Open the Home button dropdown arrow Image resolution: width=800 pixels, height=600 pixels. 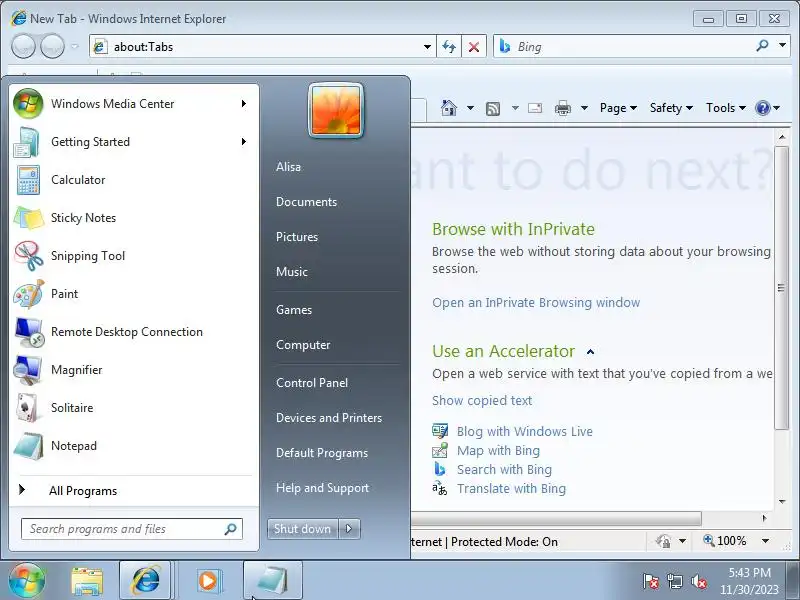[470, 108]
